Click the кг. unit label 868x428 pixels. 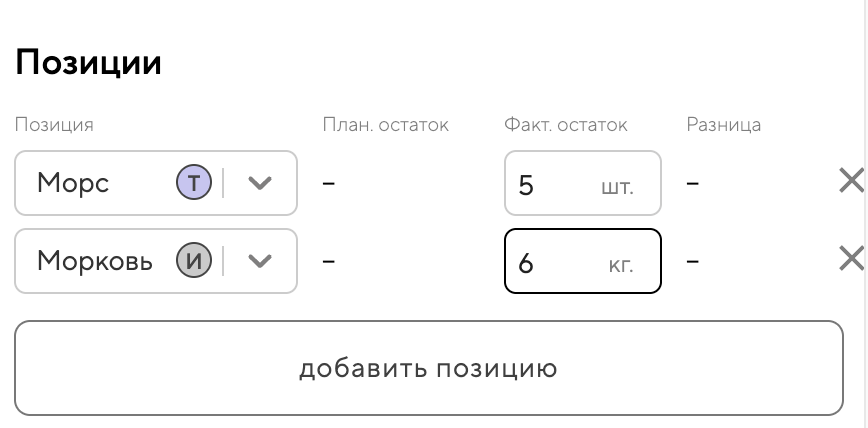coord(621,265)
